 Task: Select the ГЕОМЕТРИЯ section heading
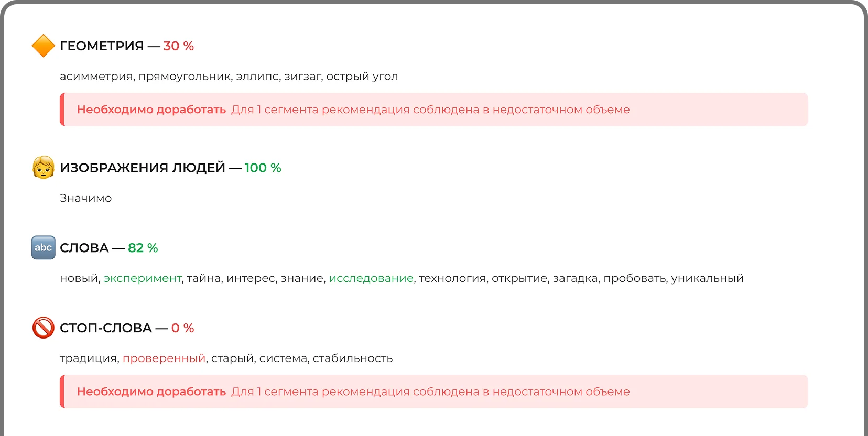102,46
